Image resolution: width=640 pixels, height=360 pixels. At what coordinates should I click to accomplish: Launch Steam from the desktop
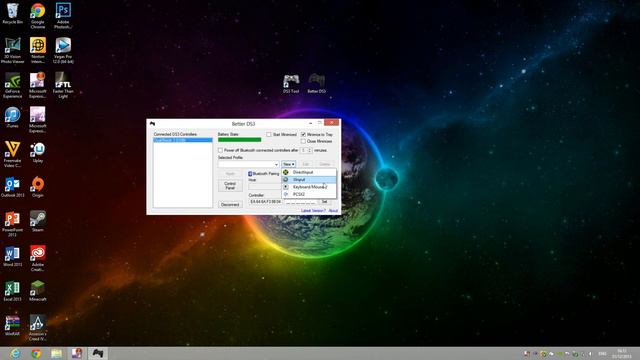point(38,221)
